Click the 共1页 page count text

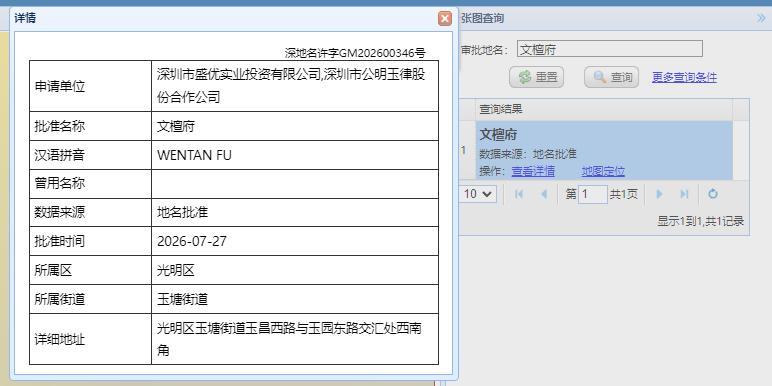coord(624,194)
